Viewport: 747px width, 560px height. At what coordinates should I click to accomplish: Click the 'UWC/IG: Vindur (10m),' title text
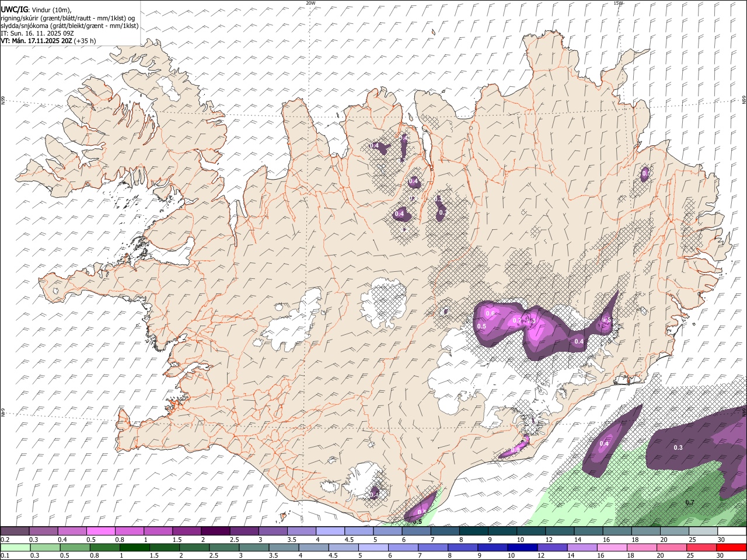(37, 9)
